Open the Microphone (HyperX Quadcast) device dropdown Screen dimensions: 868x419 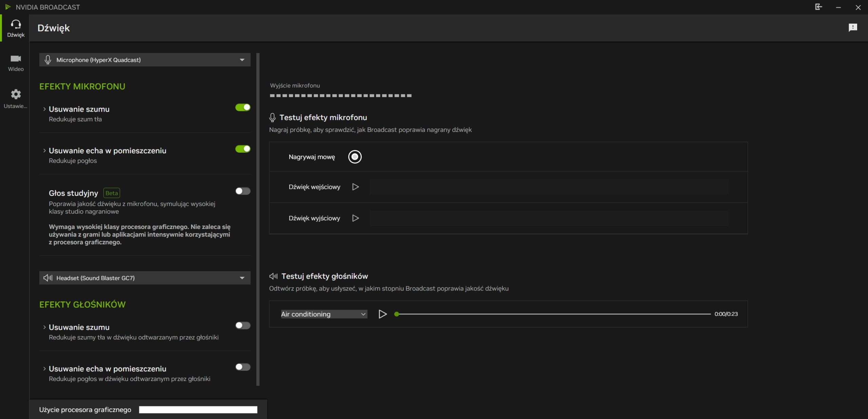point(145,60)
